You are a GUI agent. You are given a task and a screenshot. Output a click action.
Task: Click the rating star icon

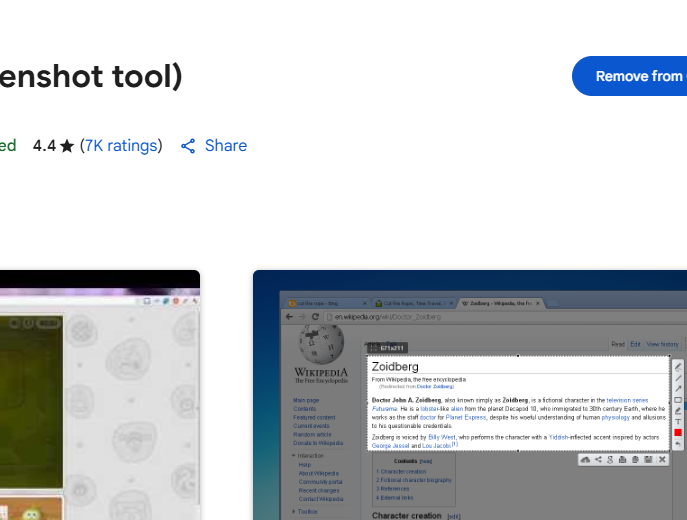(x=67, y=146)
